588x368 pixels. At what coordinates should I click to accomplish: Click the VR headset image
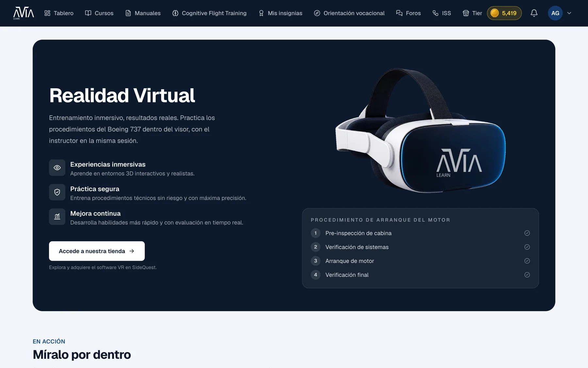(x=420, y=130)
